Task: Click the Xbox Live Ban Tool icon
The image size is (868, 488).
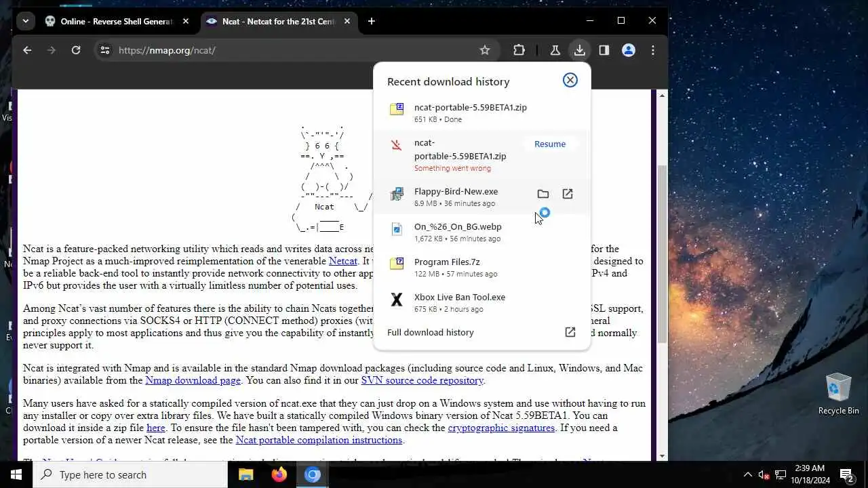Action: point(397,299)
